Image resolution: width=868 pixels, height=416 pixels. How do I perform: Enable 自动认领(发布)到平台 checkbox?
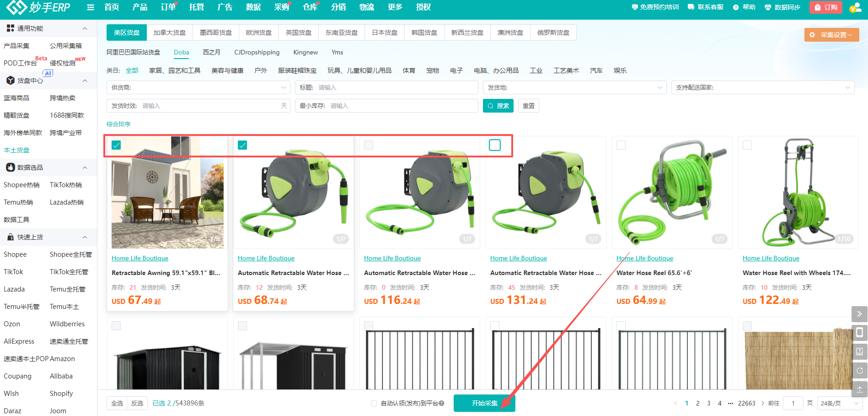coord(374,403)
